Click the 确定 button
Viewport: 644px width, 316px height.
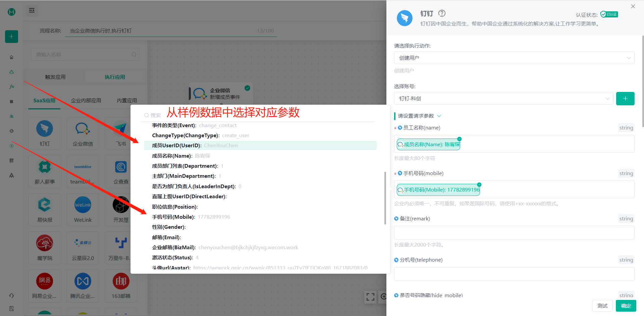point(626,306)
